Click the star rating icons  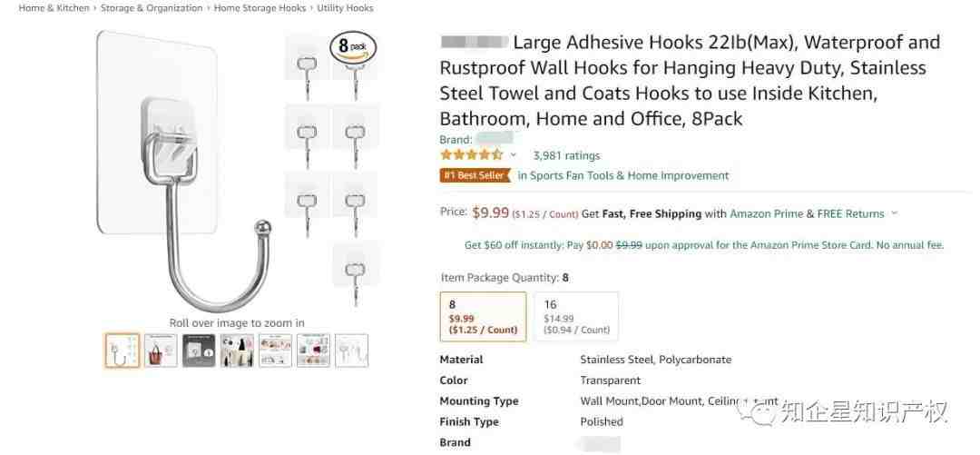[x=471, y=155]
